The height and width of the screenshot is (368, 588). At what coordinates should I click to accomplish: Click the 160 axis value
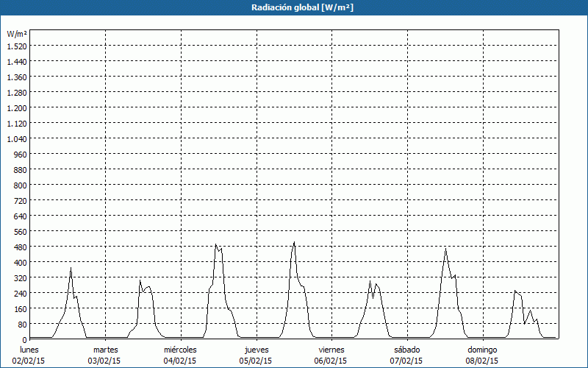[21, 309]
